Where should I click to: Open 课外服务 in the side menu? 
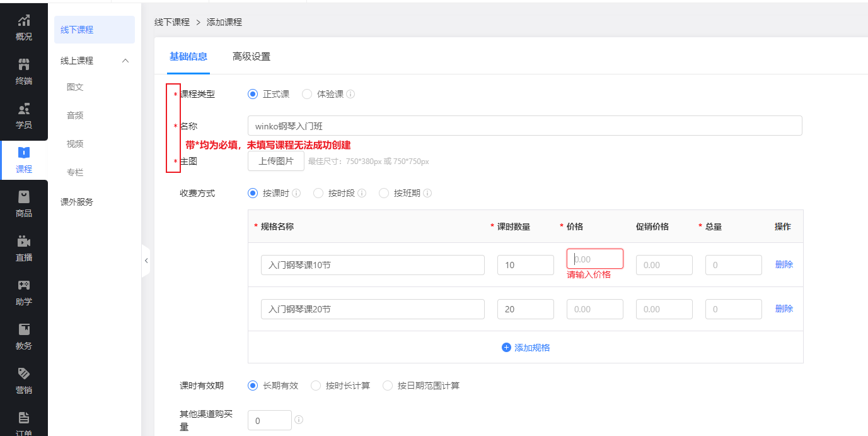point(77,202)
